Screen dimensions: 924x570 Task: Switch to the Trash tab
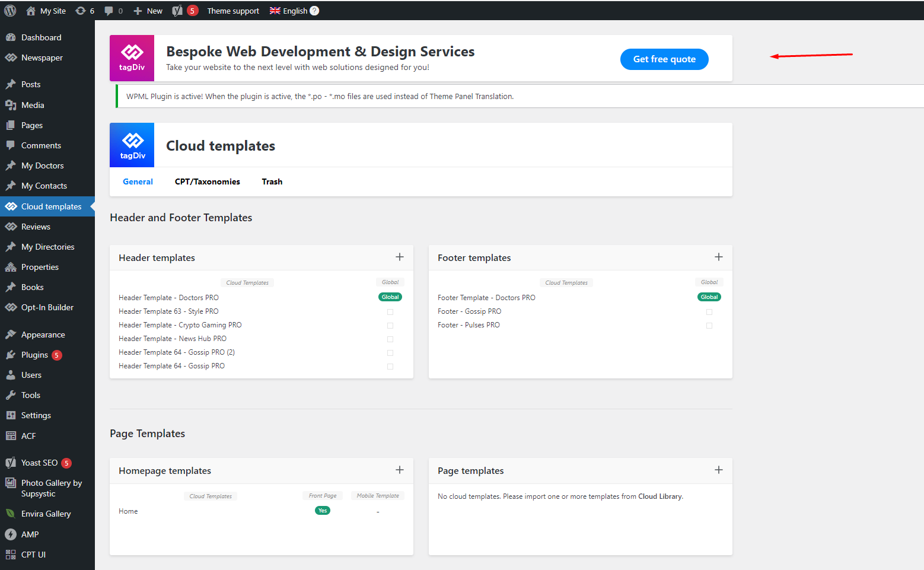[x=272, y=181]
